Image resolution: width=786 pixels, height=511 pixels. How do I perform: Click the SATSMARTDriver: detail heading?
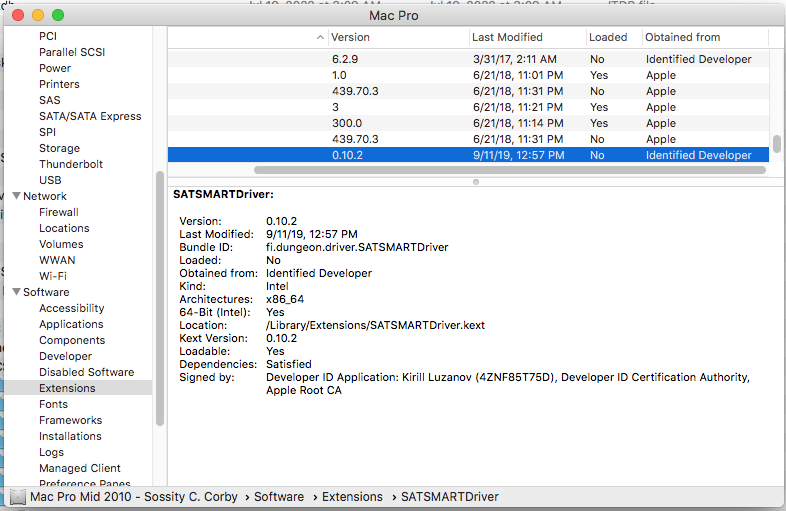point(224,194)
